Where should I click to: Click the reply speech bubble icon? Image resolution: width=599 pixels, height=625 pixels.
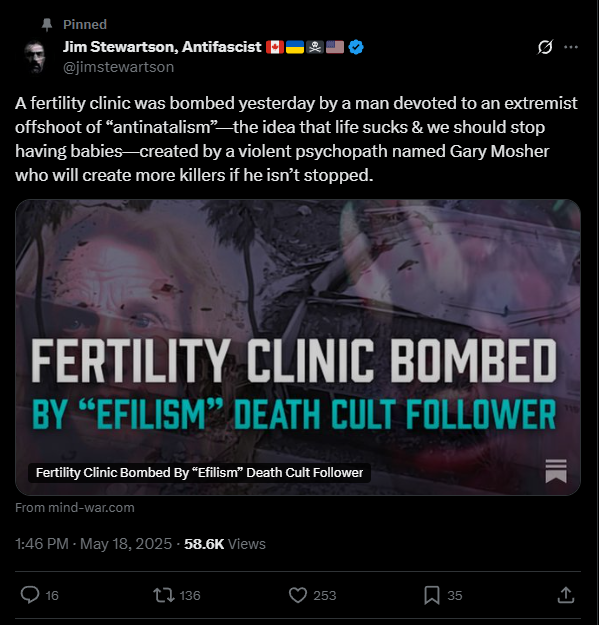click(x=30, y=595)
